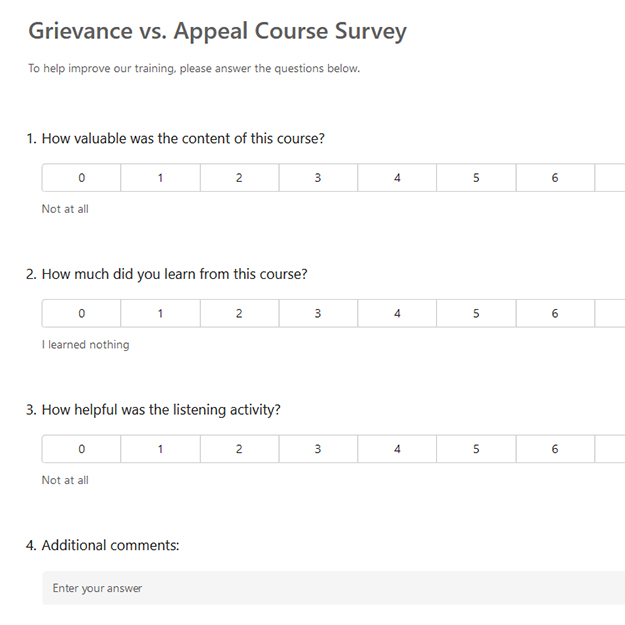Rate the listening activity helpfulness as 5
The height and width of the screenshot is (625, 625).
tap(476, 449)
